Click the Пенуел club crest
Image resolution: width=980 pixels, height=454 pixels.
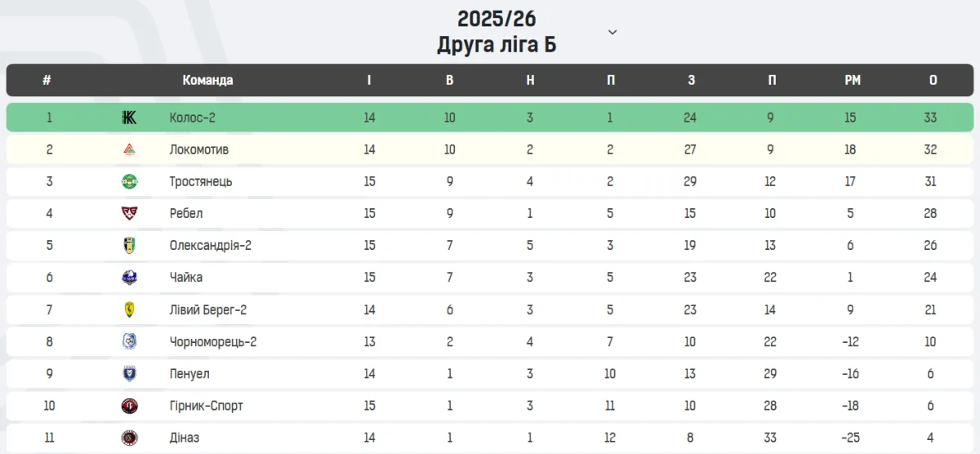[x=129, y=374]
